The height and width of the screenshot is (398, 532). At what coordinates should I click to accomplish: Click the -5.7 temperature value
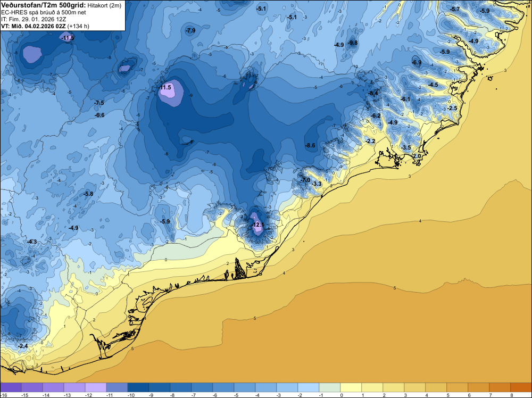(455, 9)
